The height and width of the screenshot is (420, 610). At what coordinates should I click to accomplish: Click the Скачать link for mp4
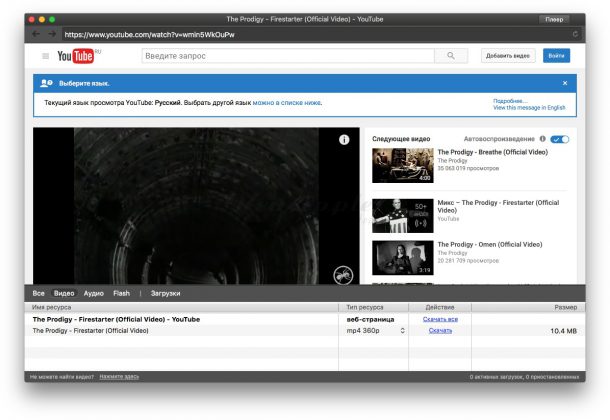(440, 330)
